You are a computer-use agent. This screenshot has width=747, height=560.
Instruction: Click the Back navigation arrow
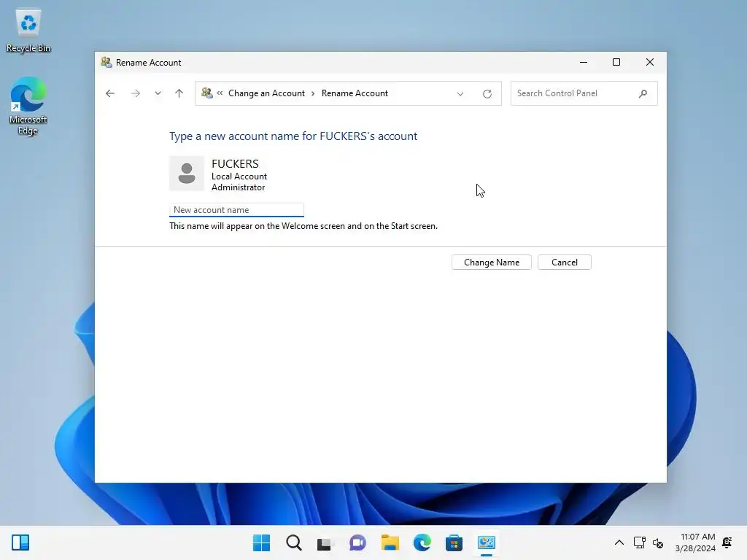coord(110,93)
